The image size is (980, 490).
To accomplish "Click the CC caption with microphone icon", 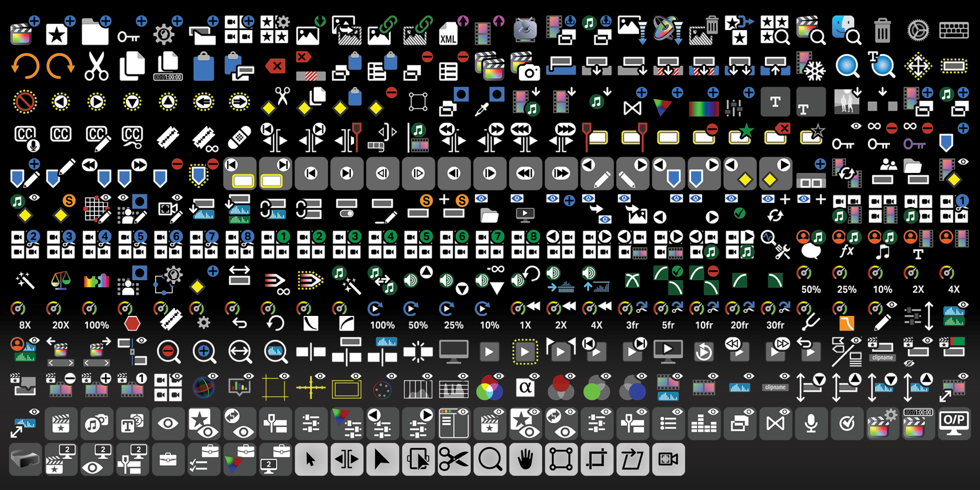I will click(x=26, y=139).
